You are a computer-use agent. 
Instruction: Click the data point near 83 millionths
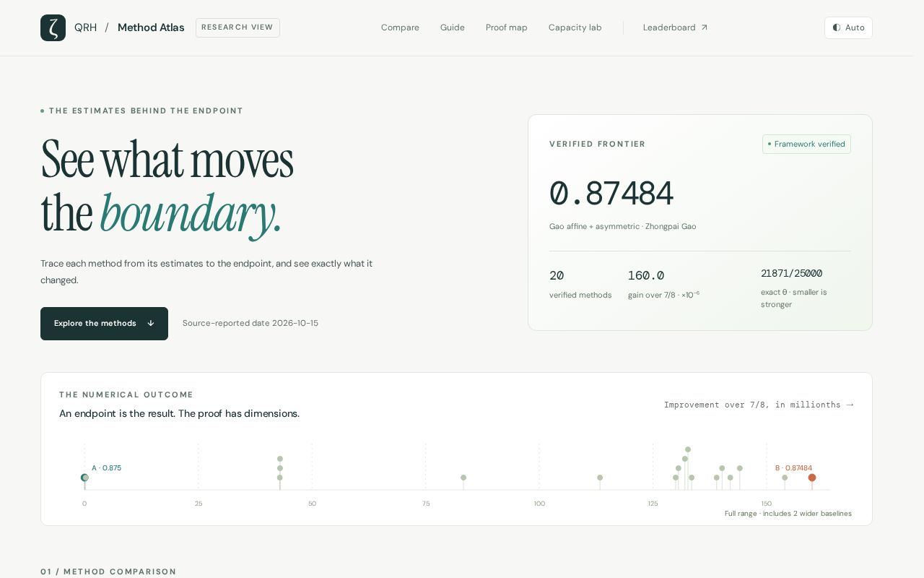pos(463,478)
